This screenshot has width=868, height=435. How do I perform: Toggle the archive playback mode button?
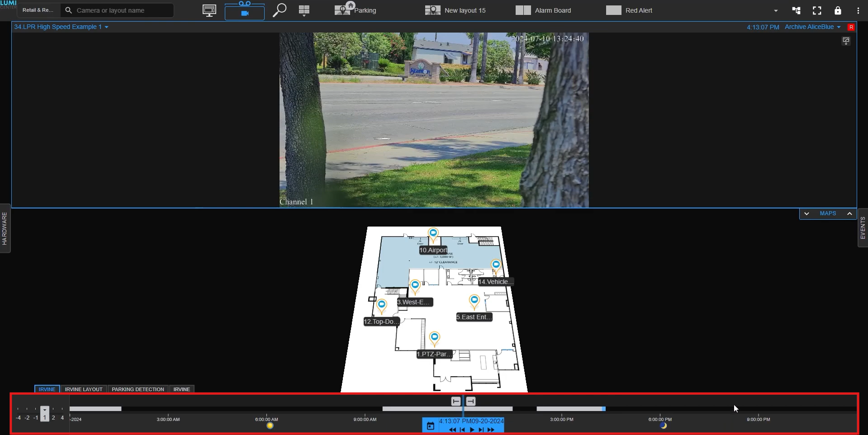pyautogui.click(x=244, y=10)
